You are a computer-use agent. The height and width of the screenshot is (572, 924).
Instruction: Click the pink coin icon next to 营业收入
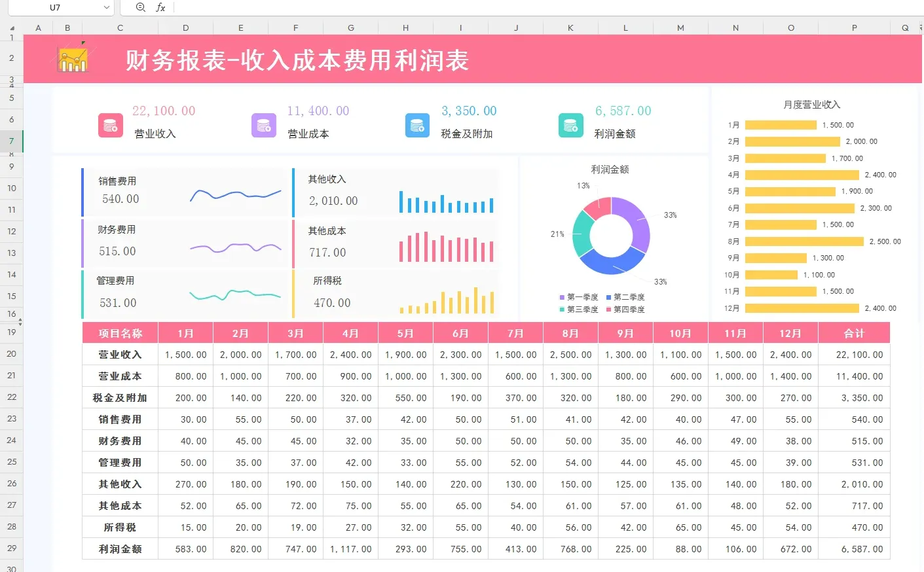point(110,125)
